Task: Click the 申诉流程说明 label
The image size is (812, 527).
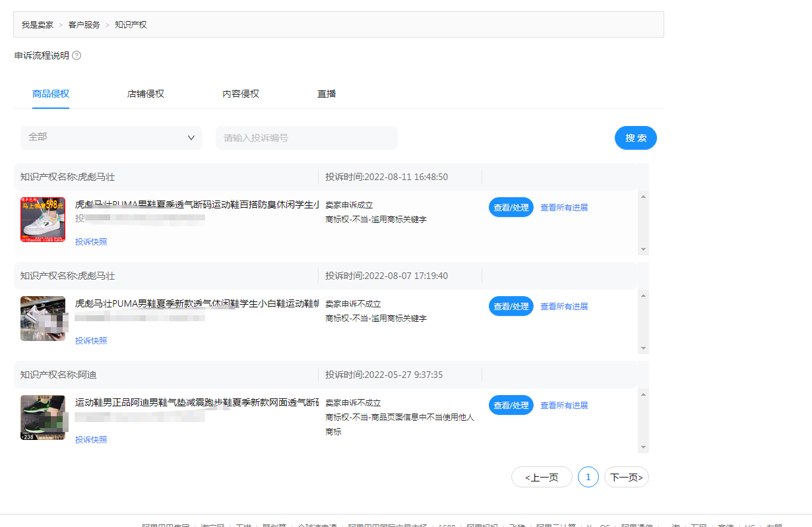Action: click(42, 55)
